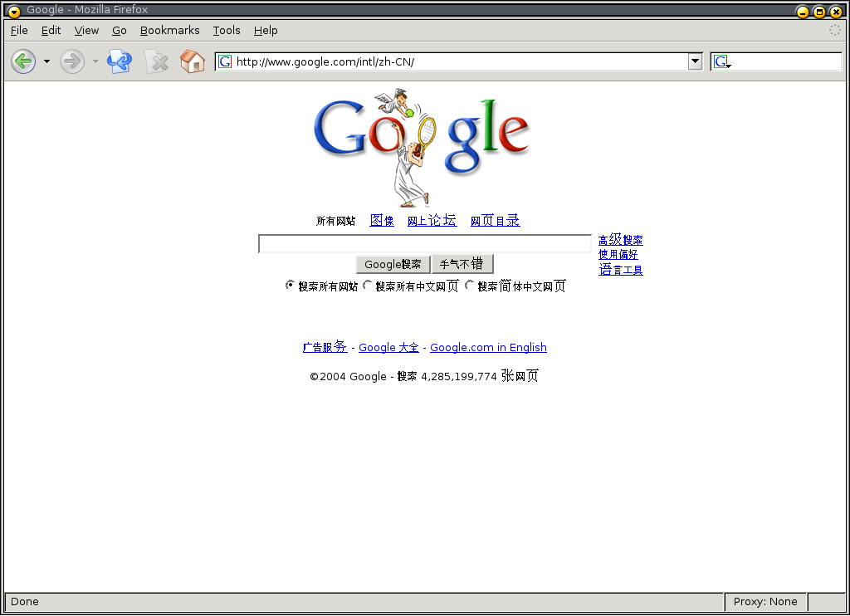Click the Stop loading icon
Viewport: 850px width, 616px height.
point(156,61)
